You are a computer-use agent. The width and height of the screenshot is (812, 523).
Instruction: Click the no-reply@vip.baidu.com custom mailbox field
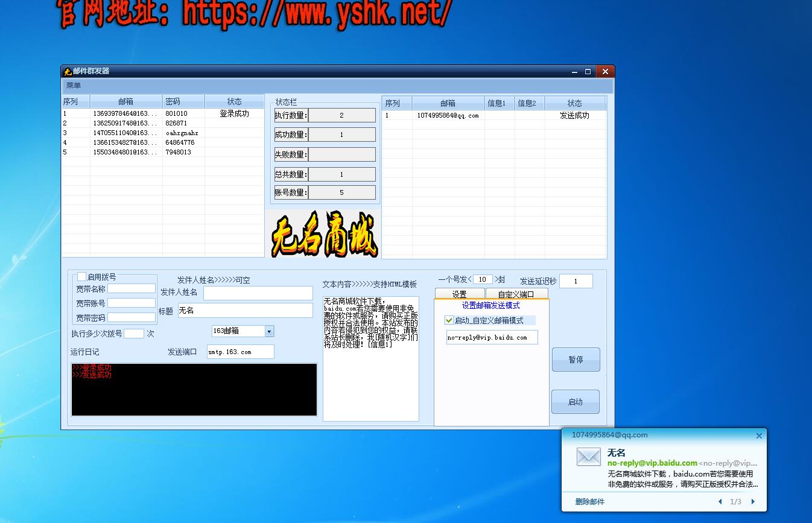[x=492, y=338]
